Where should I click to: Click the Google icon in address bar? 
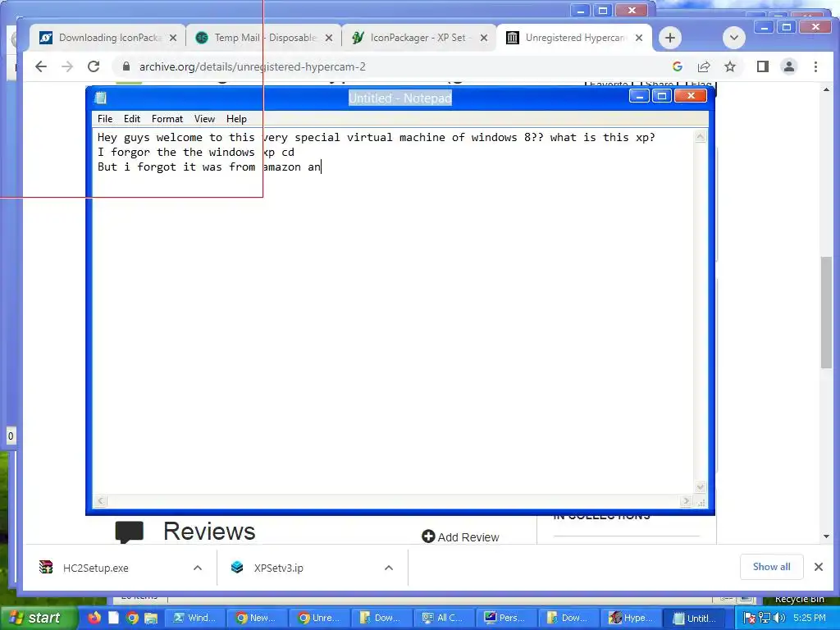click(677, 66)
